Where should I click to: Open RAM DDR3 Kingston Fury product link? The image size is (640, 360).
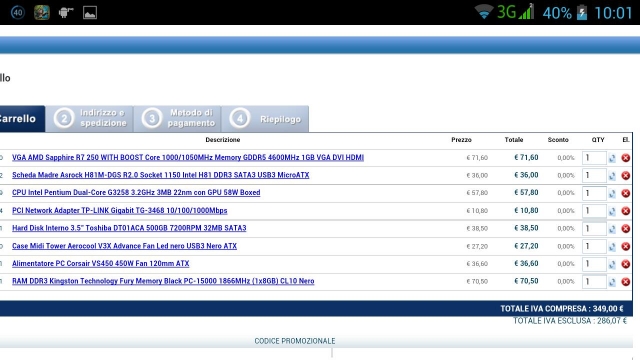(x=163, y=281)
